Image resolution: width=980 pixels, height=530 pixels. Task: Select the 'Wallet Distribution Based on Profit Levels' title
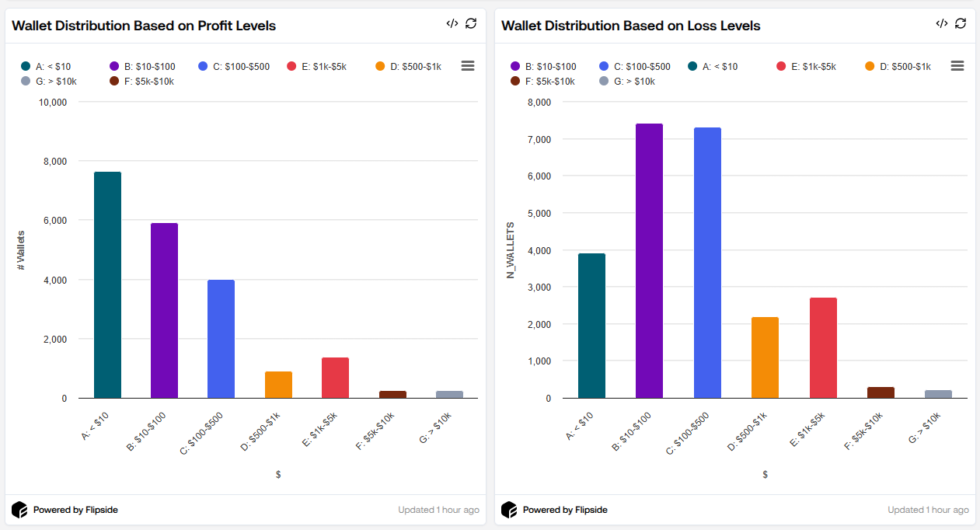pyautogui.click(x=144, y=25)
